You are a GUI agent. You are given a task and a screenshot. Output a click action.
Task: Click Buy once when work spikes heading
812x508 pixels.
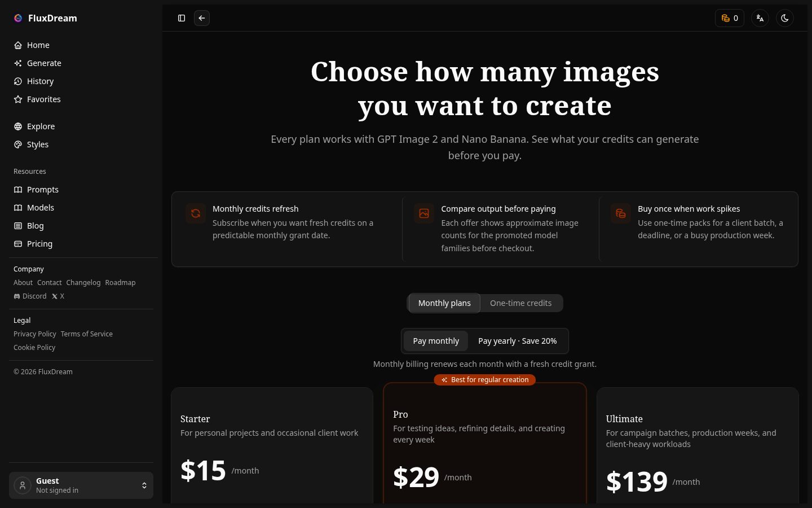[x=689, y=209]
